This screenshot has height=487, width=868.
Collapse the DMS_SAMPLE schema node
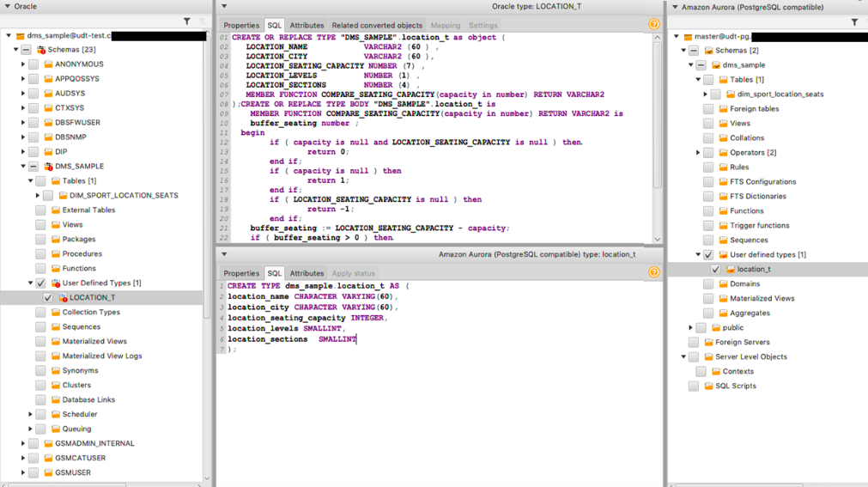pos(23,167)
